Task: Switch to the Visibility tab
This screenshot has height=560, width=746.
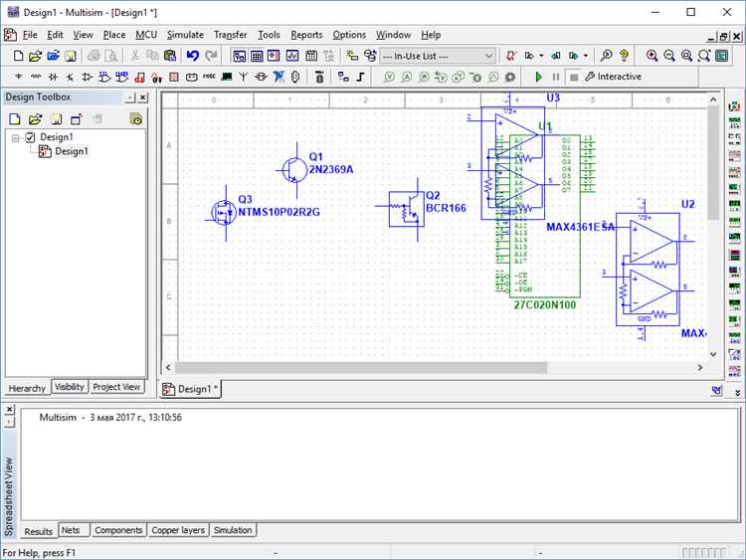Action: pyautogui.click(x=70, y=387)
